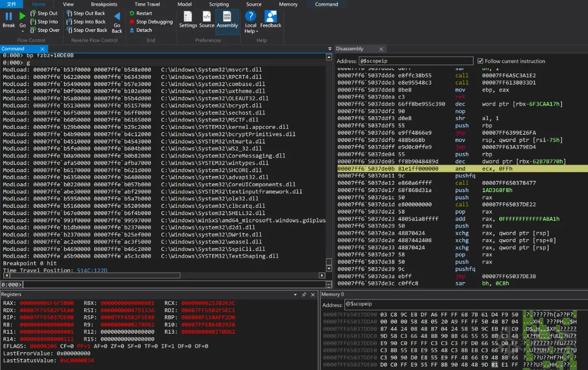The height and width of the screenshot is (370, 588).
Task: Click the Command window vertical scrollbar
Action: [x=329, y=162]
